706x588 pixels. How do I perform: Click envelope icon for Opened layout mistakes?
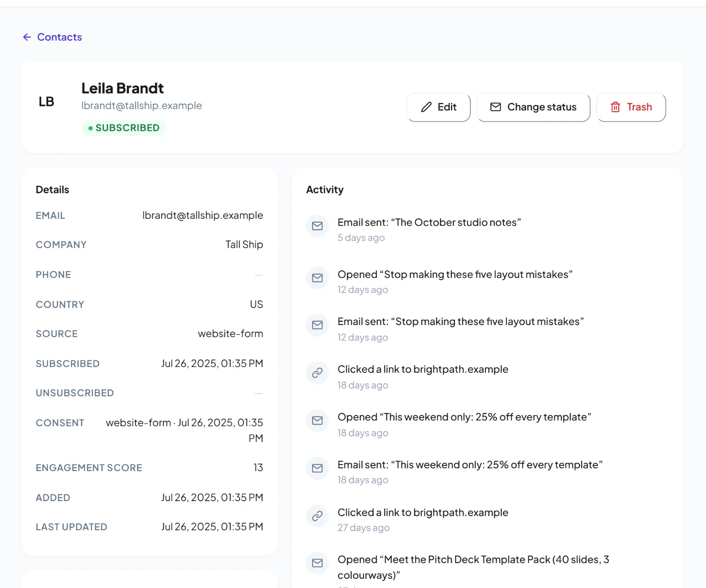(317, 278)
